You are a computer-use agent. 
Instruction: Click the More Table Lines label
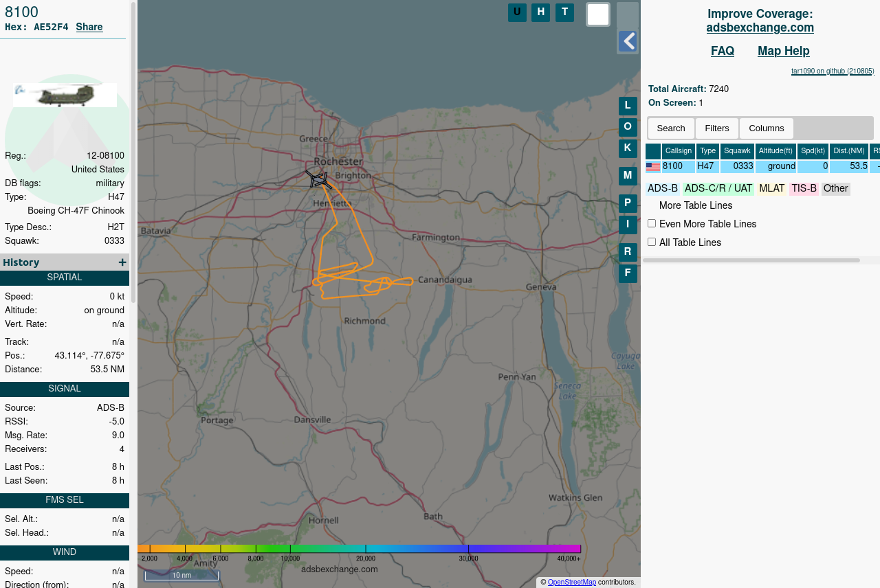click(696, 205)
